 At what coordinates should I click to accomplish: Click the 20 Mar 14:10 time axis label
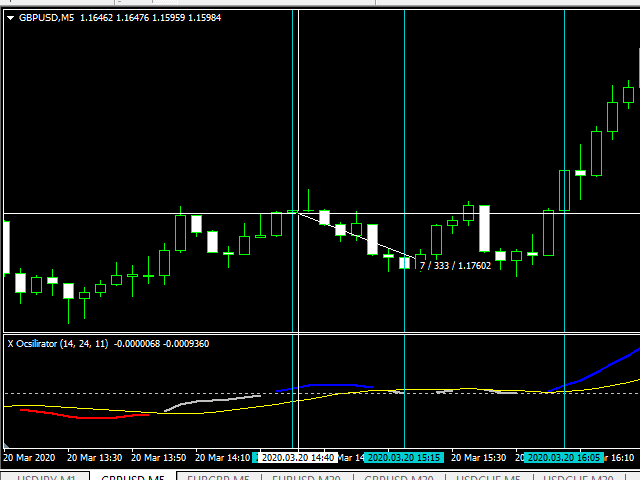[x=222, y=458]
